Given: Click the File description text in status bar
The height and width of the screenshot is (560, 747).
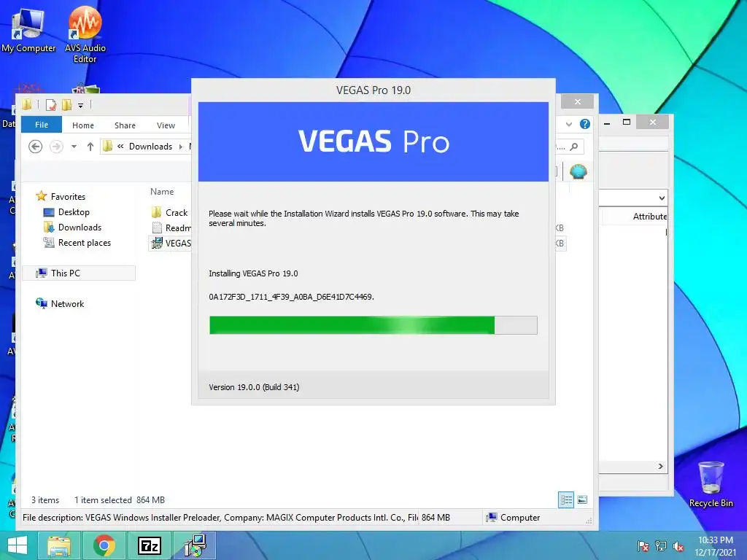Looking at the screenshot, I should [220, 518].
